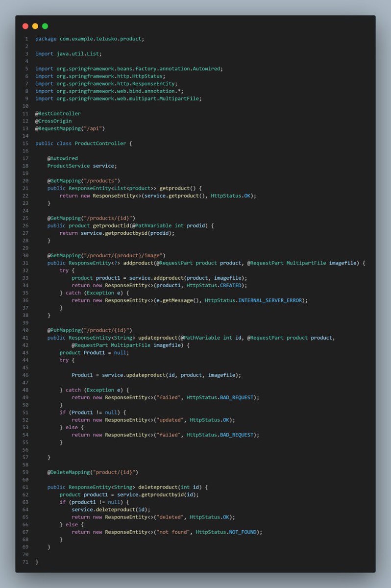
Task: Click the @GetMapping("/products") annotation
Action: [x=84, y=181]
